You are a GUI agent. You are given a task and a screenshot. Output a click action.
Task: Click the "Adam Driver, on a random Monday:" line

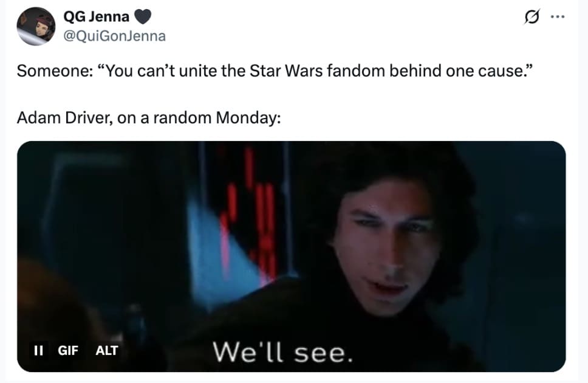pyautogui.click(x=149, y=118)
